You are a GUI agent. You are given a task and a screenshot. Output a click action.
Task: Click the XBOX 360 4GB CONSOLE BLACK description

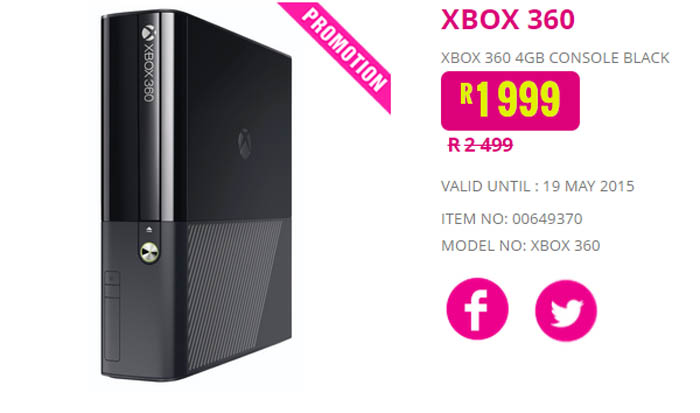tap(555, 58)
